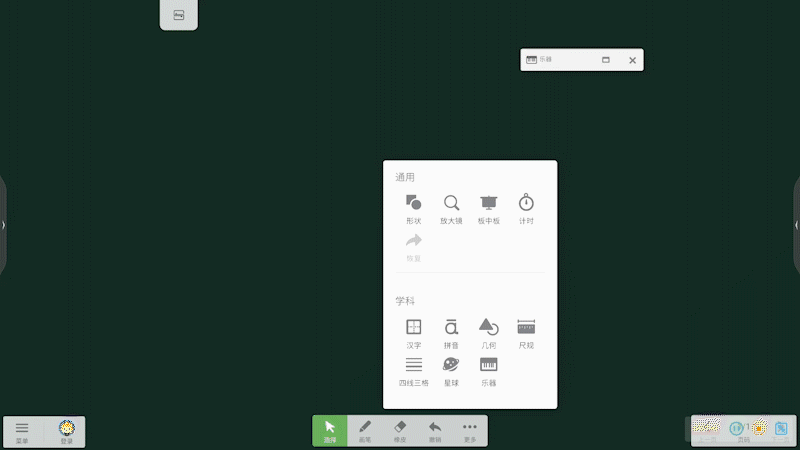
Task: Activate the 选择 selection tool
Action: tap(330, 431)
